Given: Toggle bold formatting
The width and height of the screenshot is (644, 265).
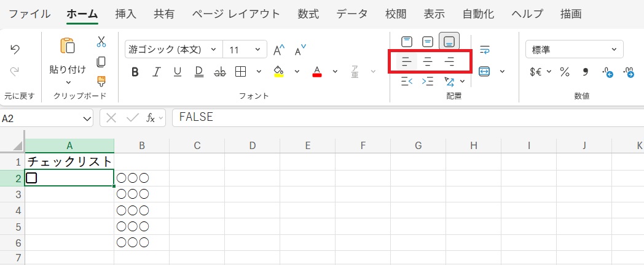Looking at the screenshot, I should [135, 72].
